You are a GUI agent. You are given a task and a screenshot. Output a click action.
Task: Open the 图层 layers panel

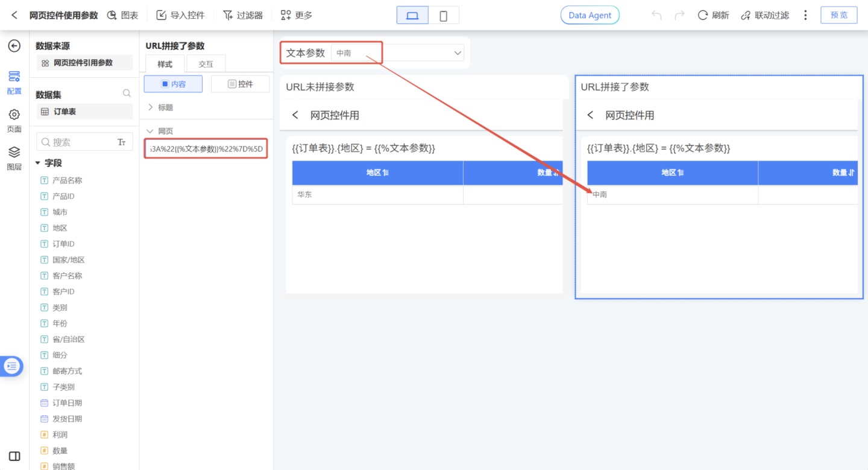pyautogui.click(x=14, y=157)
